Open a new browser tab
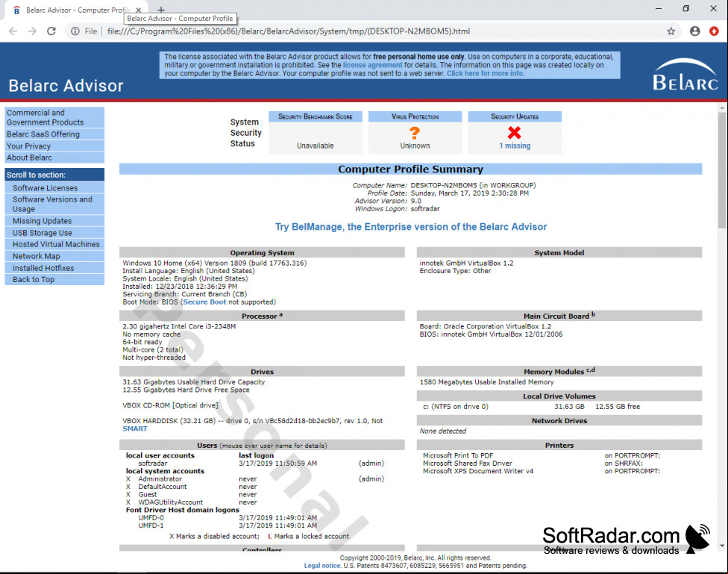Viewport: 728px width, 574px height. point(161,10)
